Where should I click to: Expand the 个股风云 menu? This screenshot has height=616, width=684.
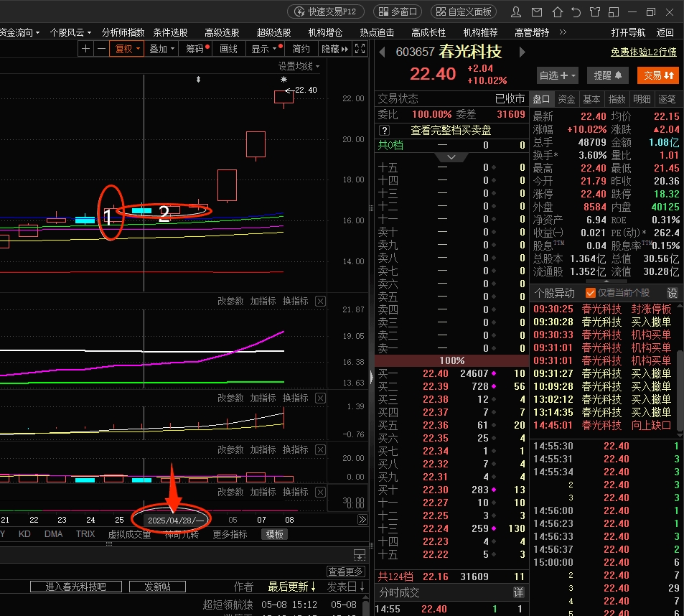(70, 33)
